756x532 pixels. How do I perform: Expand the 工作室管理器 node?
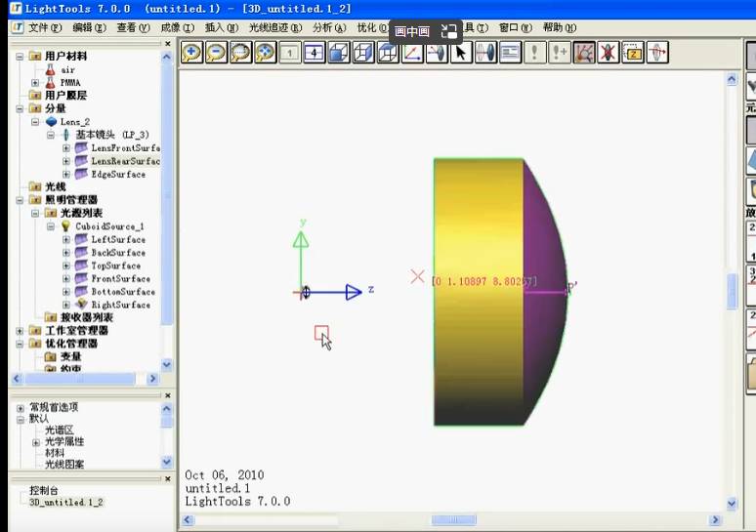(x=21, y=331)
